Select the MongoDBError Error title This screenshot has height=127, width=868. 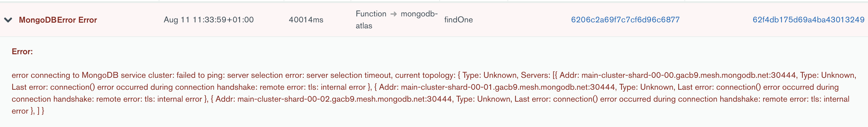(58, 20)
